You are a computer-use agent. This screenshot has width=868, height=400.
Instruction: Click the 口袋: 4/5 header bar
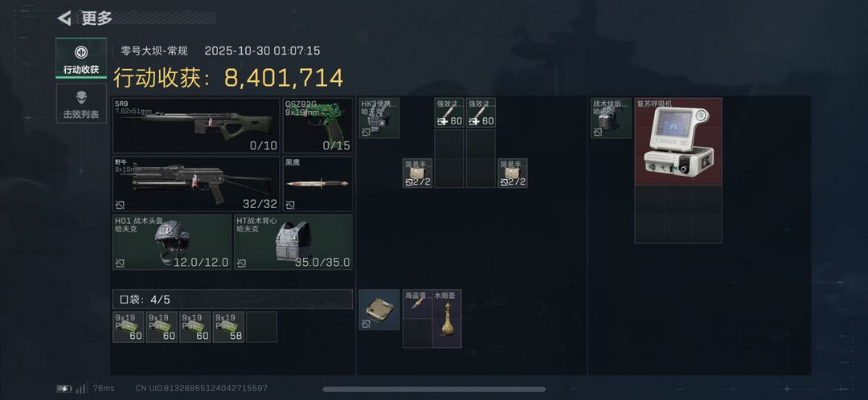click(x=232, y=300)
